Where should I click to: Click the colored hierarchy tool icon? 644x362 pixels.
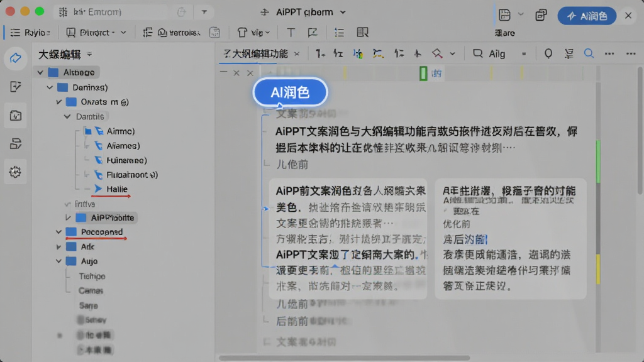pyautogui.click(x=358, y=53)
